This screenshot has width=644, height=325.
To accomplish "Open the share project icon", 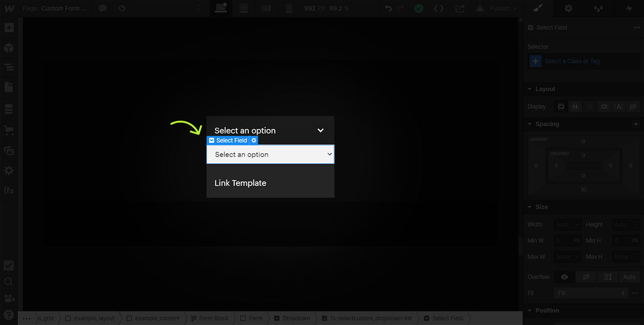I will tap(460, 8).
